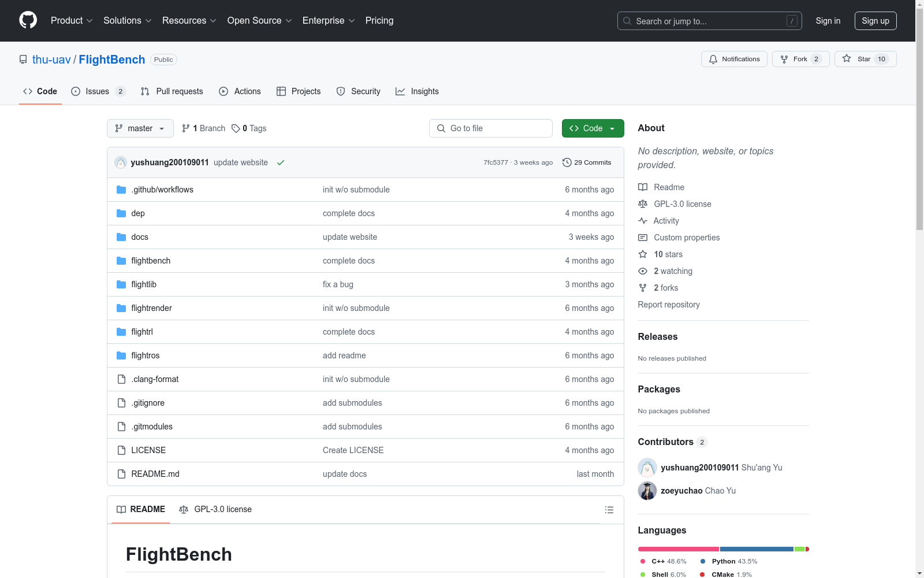Open the Issues tab
This screenshot has width=924, height=578.
pyautogui.click(x=98, y=91)
